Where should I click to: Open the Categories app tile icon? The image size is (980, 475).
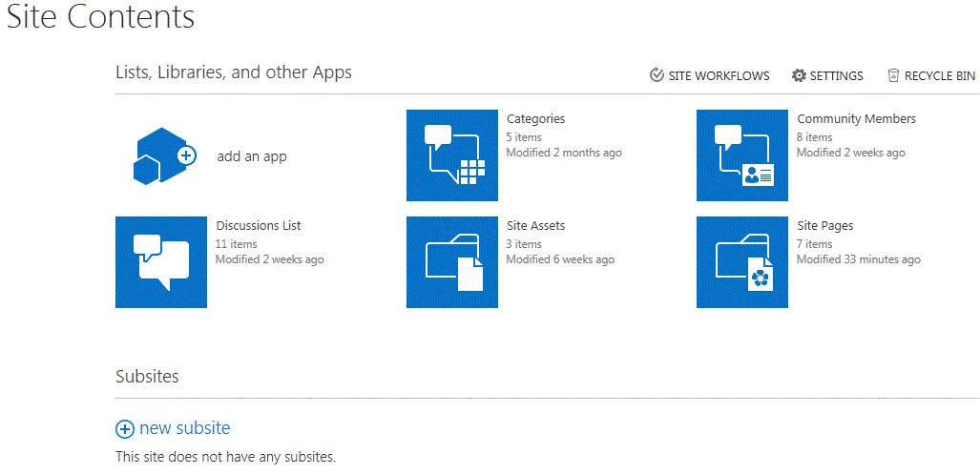pos(452,155)
